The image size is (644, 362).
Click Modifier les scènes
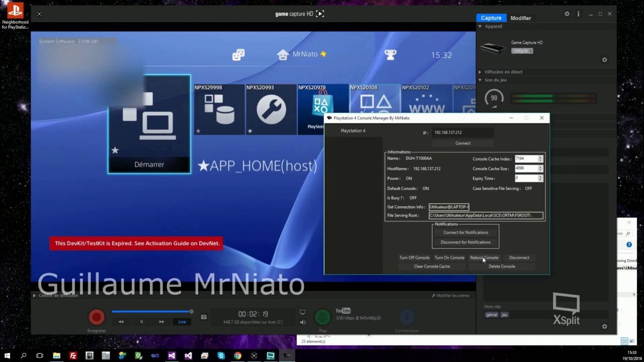(x=450, y=296)
